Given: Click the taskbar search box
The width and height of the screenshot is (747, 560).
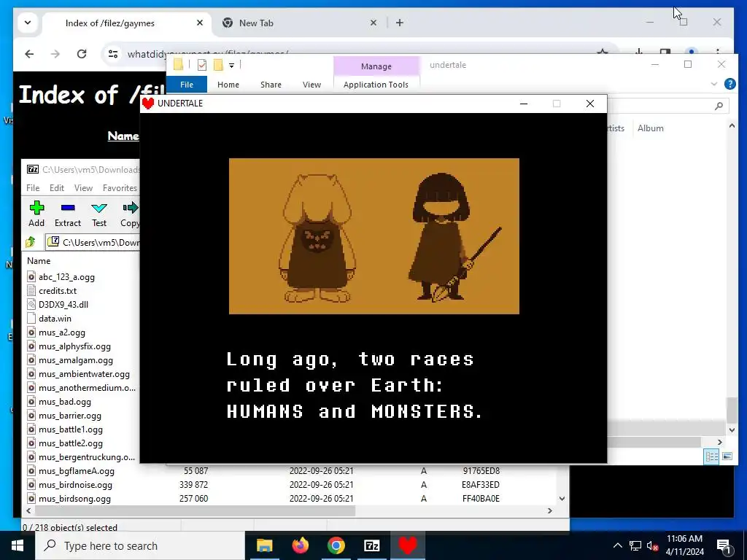Looking at the screenshot, I should click(140, 545).
